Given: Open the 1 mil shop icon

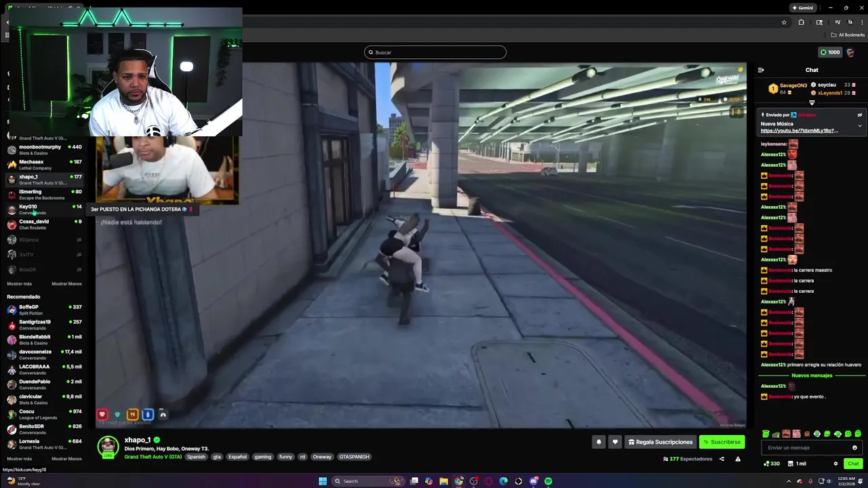Looking at the screenshot, I should (x=797, y=464).
